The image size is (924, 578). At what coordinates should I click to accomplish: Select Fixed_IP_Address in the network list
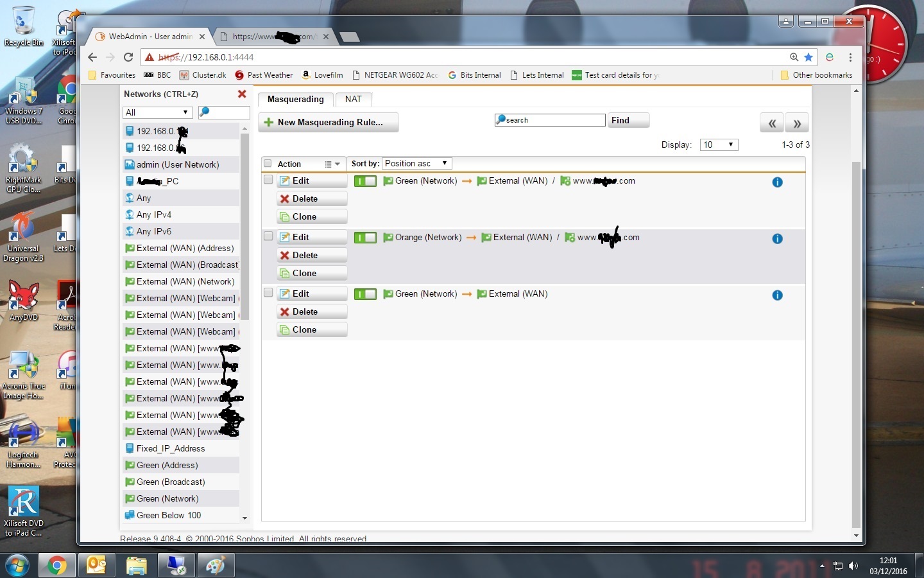[181, 448]
